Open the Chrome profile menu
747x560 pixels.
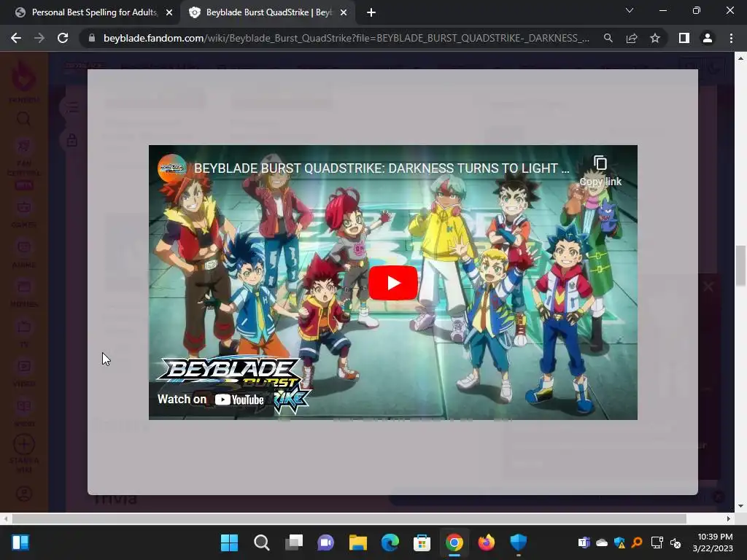pos(708,38)
